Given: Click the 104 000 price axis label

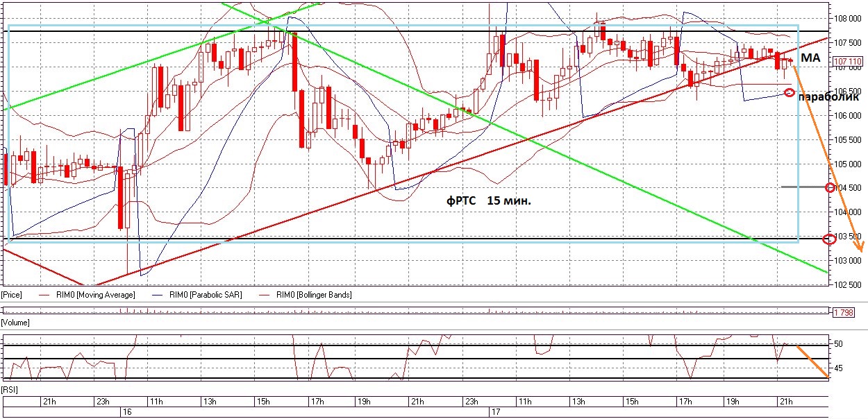Looking at the screenshot, I should click(x=849, y=212).
